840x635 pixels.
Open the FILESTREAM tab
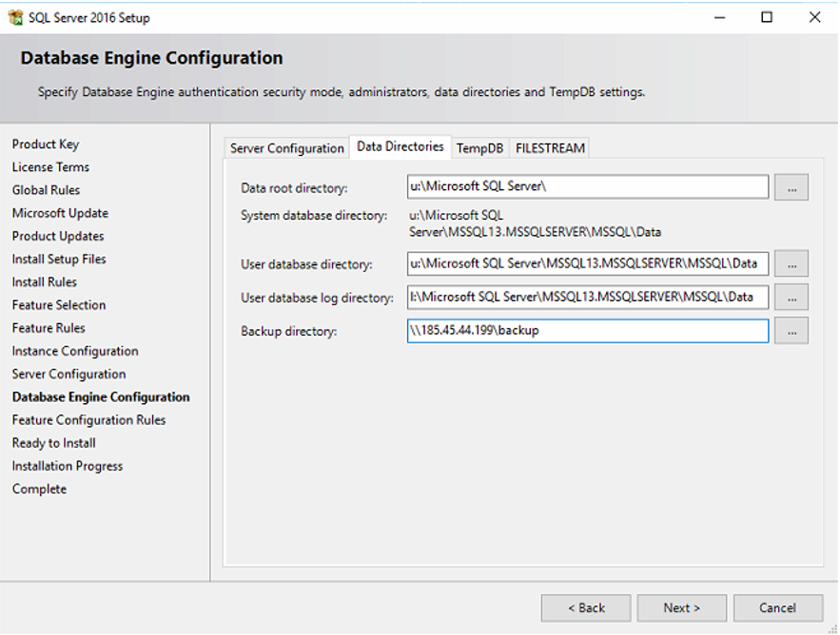(x=550, y=147)
